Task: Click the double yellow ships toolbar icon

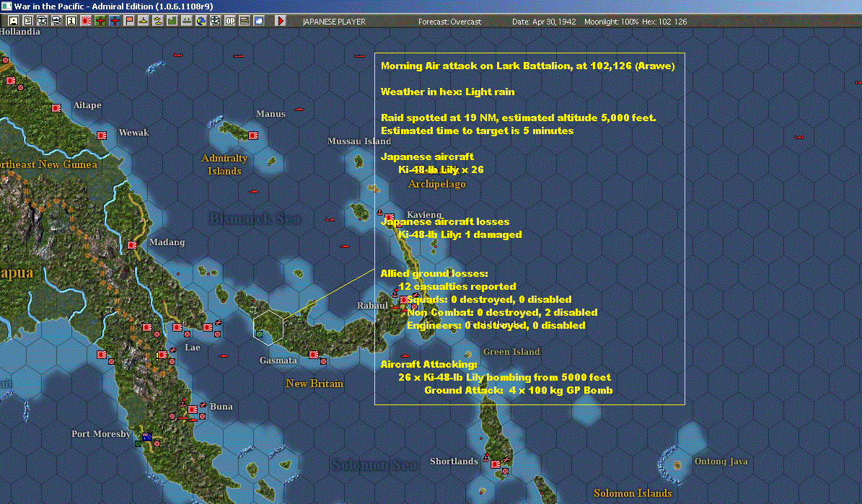Action: (158, 21)
